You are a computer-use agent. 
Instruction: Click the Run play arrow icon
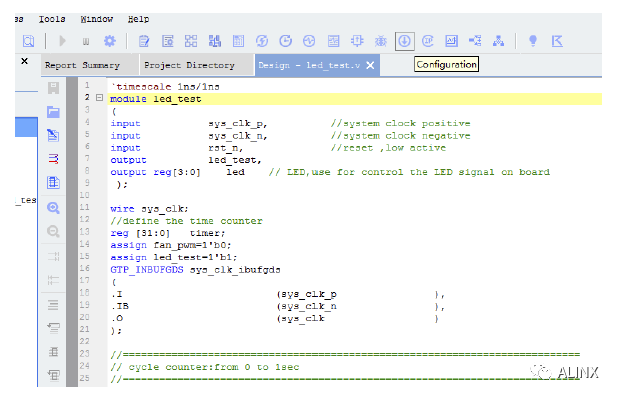[x=62, y=41]
